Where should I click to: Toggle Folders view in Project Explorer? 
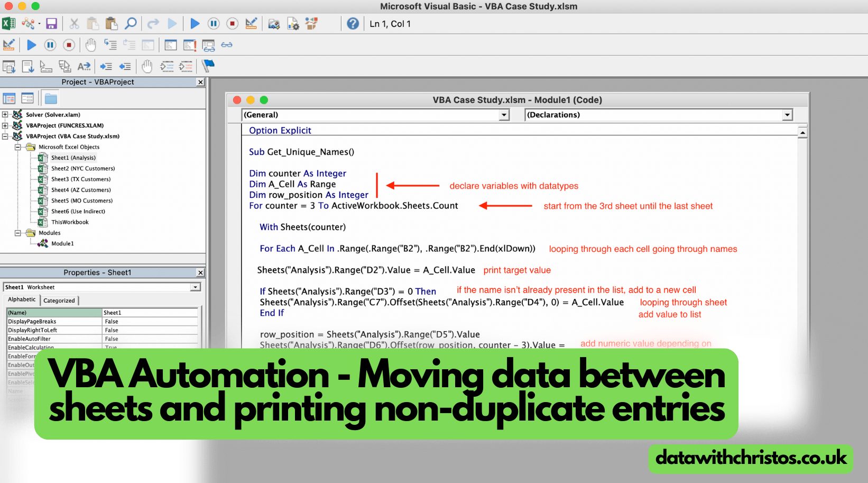pos(50,97)
